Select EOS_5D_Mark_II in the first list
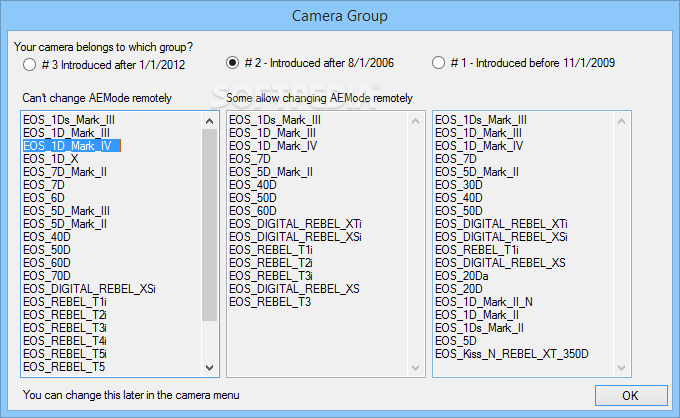Viewport: 680px width, 418px height. click(65, 224)
